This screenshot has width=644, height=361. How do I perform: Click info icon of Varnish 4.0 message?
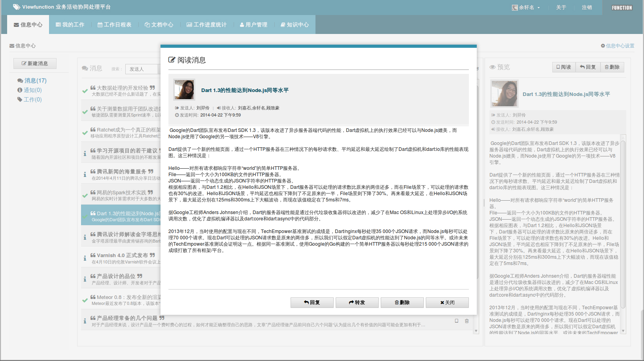click(x=85, y=258)
